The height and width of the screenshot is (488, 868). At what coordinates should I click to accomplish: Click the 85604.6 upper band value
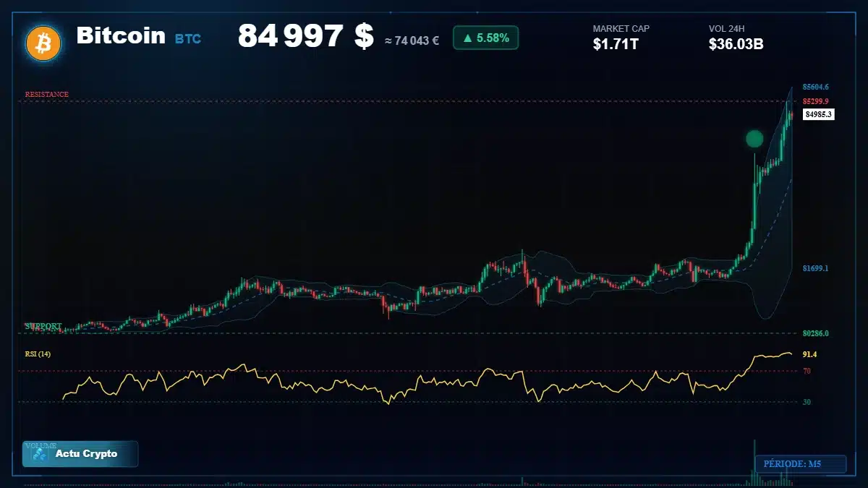(815, 87)
